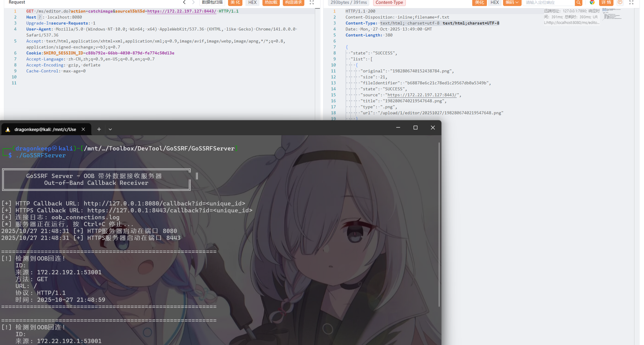The height and width of the screenshot is (345, 644).
Task: Toggle 美化 beautify in request panel
Action: coord(235,2)
